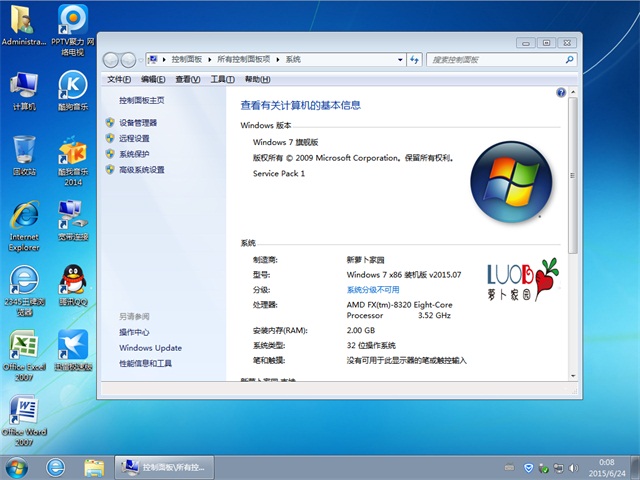Select the Windows 7 旗舰版 text
Viewport: 640px width, 480px height.
pyautogui.click(x=285, y=142)
